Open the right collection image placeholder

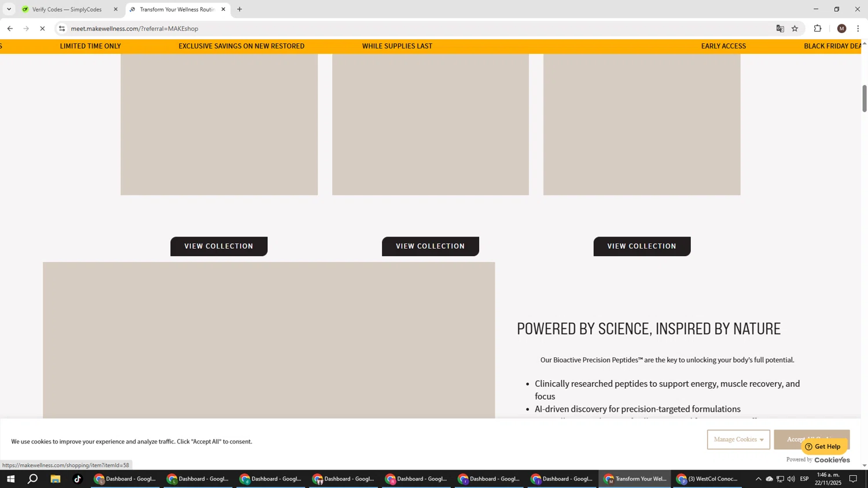tap(642, 124)
